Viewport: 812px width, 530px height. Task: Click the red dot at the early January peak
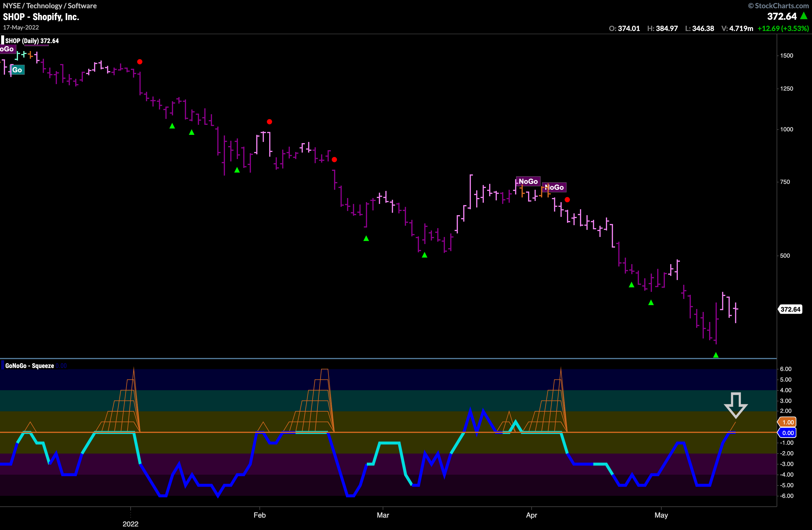[x=139, y=62]
